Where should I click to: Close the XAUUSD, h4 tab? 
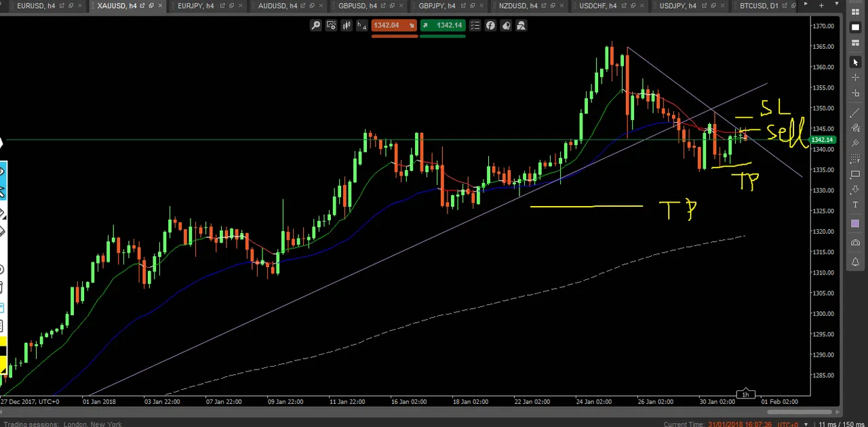tap(160, 6)
